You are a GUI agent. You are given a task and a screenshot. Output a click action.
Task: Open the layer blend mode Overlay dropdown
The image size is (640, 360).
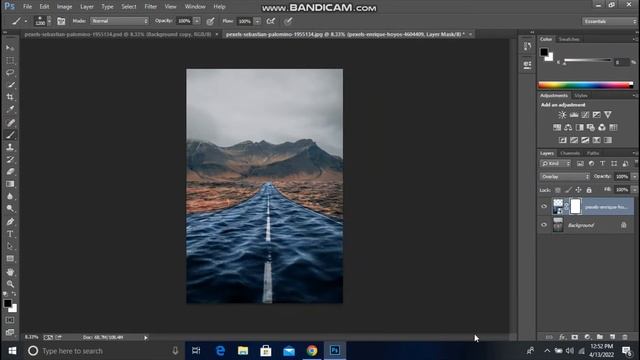(x=565, y=177)
